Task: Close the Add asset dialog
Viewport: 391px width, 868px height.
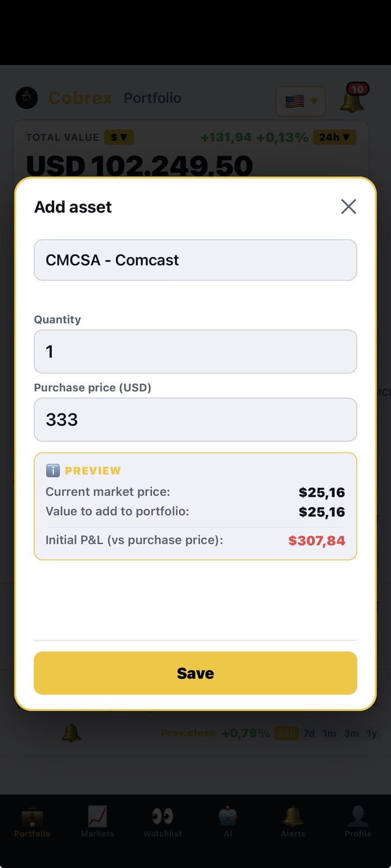Action: (349, 206)
